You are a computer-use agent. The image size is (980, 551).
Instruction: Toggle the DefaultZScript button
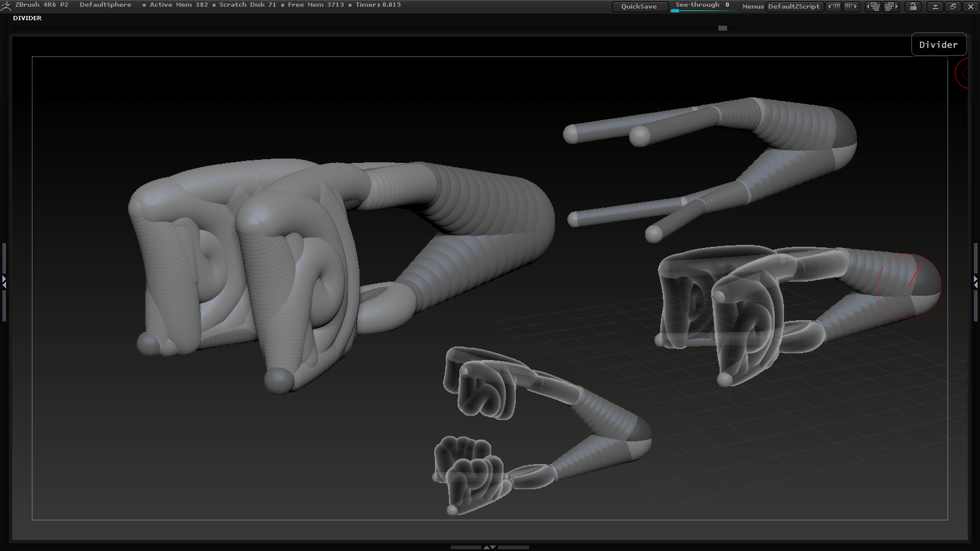(793, 6)
